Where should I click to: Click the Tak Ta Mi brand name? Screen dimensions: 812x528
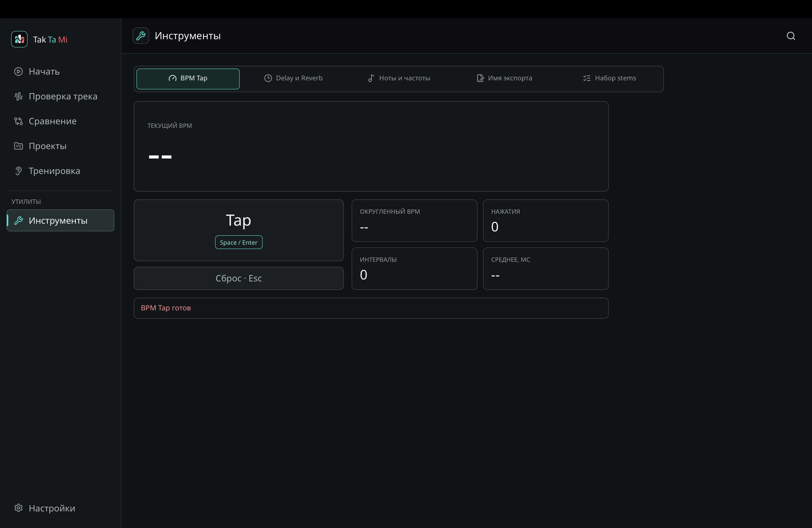click(50, 39)
